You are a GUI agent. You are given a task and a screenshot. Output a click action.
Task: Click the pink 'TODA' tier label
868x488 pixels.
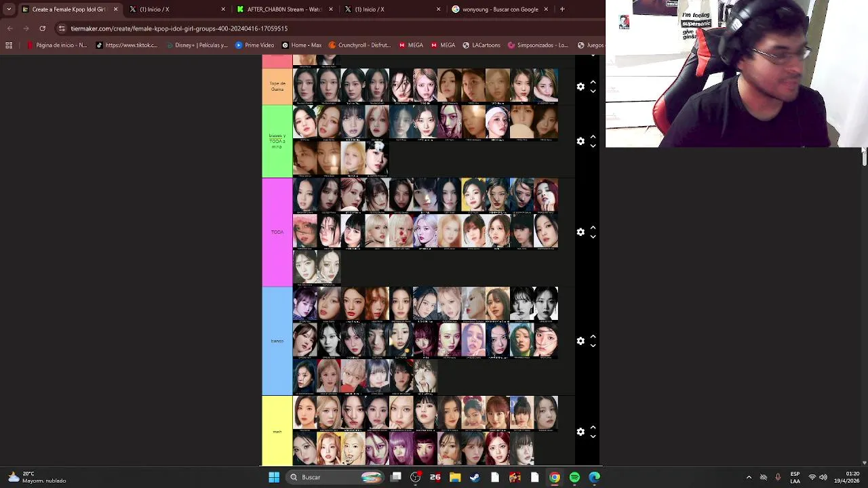pyautogui.click(x=277, y=232)
